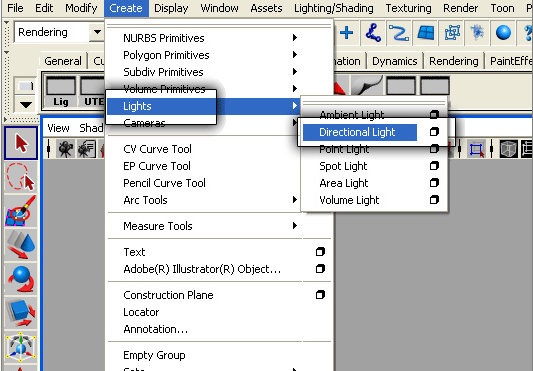The image size is (533, 371).
Task: Open Volume Light options box
Action: [434, 200]
